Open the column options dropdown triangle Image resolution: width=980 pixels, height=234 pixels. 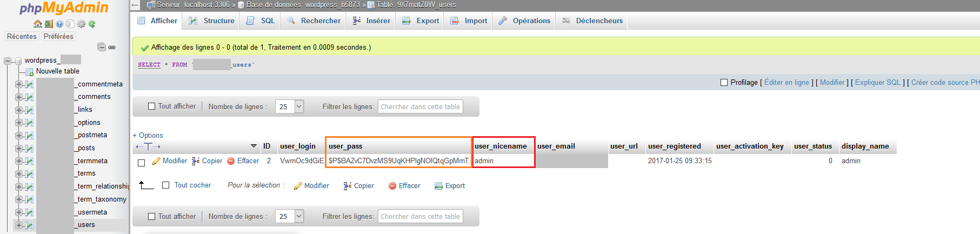[x=254, y=146]
